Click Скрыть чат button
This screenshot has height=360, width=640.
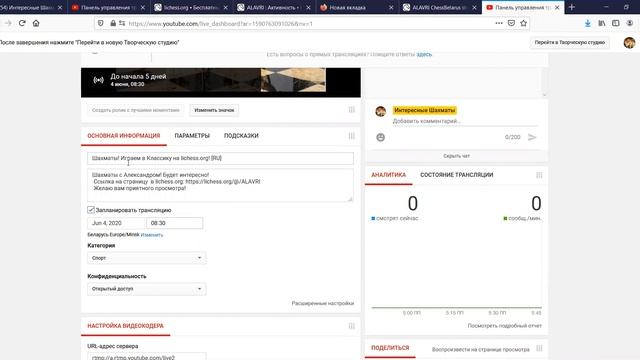(x=456, y=156)
